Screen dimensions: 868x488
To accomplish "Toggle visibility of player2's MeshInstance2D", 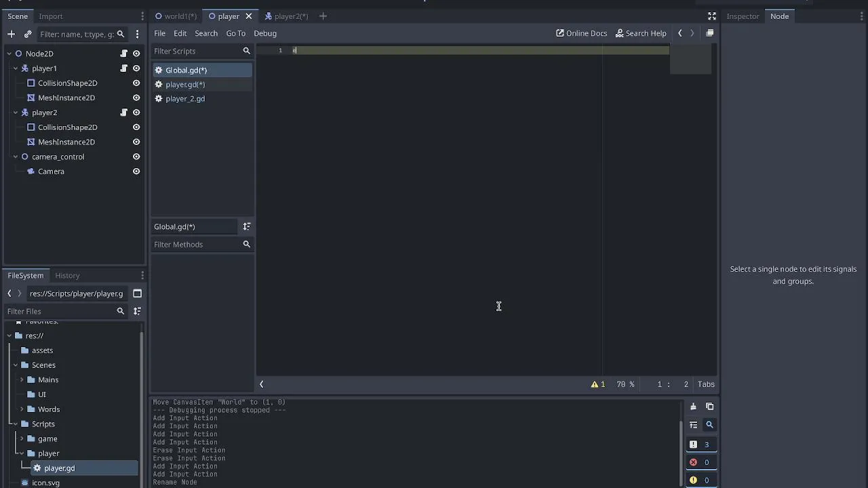I will point(136,142).
